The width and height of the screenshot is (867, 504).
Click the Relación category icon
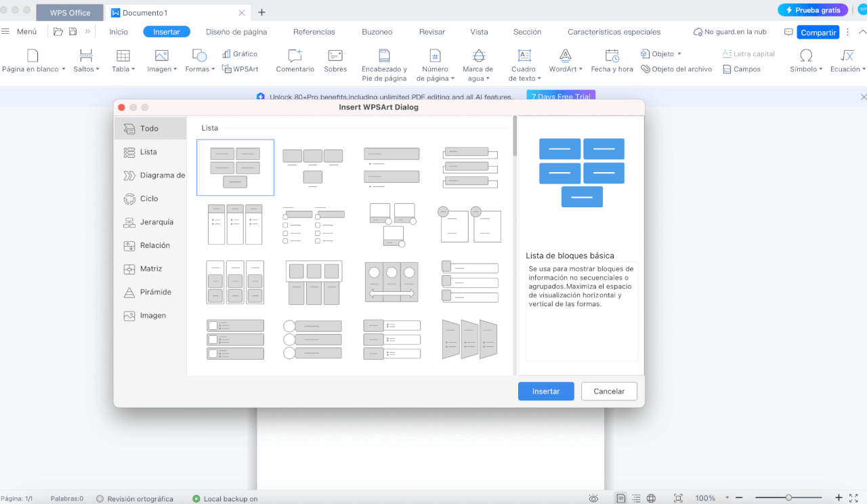coord(129,245)
